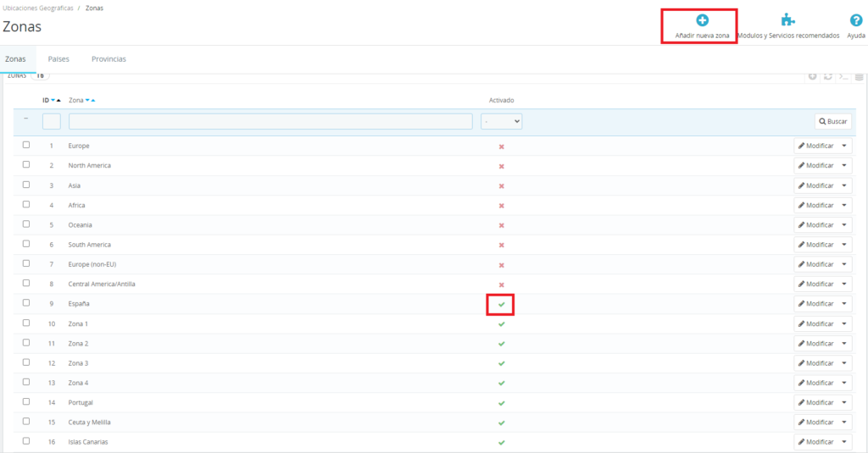Expand the action dropdown arrow for Europe
Image resolution: width=868 pixels, height=453 pixels.
(844, 146)
